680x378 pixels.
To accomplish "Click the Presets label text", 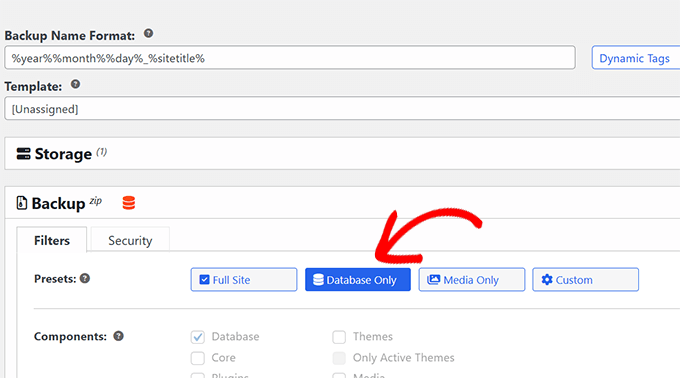I will tap(55, 279).
